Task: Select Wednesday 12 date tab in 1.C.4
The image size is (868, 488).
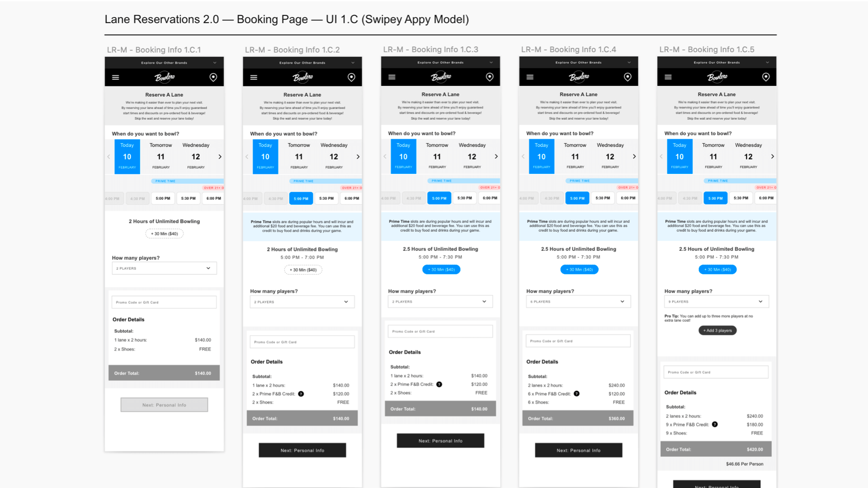Action: pos(610,156)
